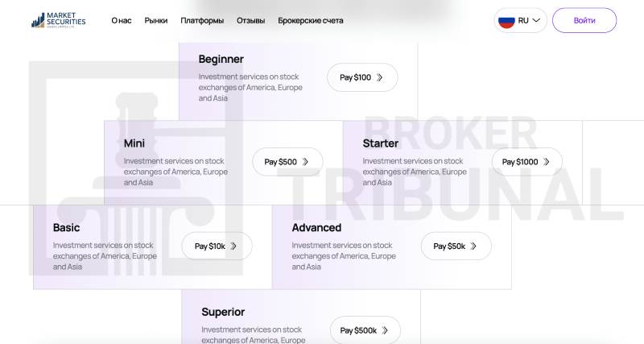Click the arrow on Pay $10k
The width and height of the screenshot is (644, 344).
click(x=233, y=247)
